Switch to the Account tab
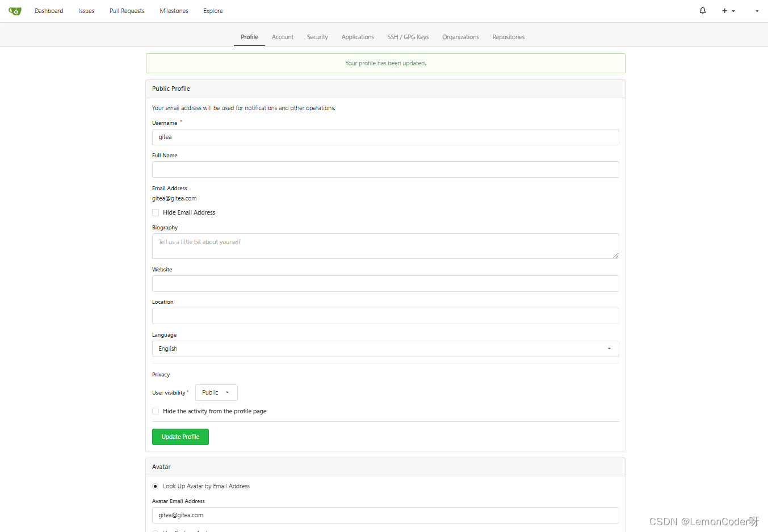This screenshot has width=768, height=532. coord(282,37)
